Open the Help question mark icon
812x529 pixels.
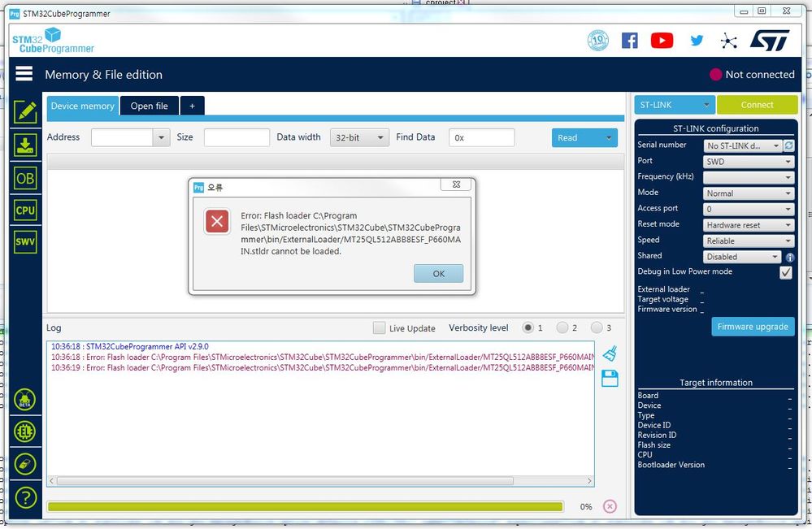(x=25, y=498)
